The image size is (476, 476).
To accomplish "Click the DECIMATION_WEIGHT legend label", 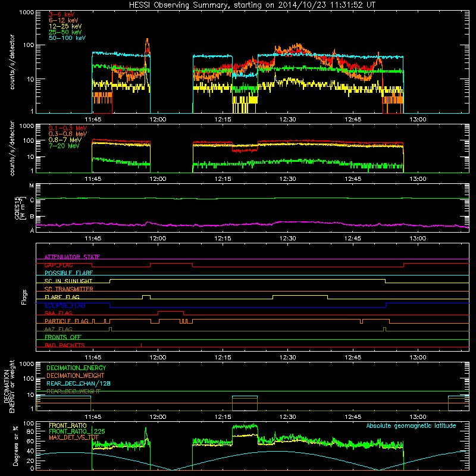I will [76, 375].
